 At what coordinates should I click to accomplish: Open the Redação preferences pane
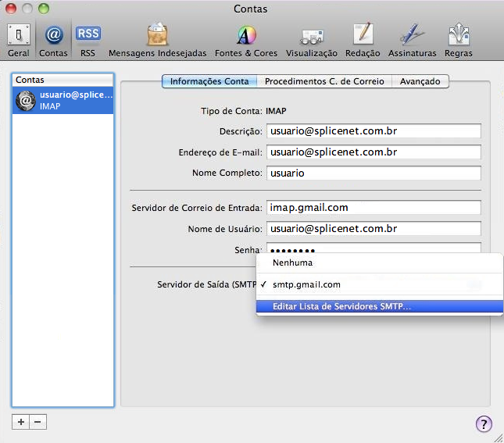point(363,39)
